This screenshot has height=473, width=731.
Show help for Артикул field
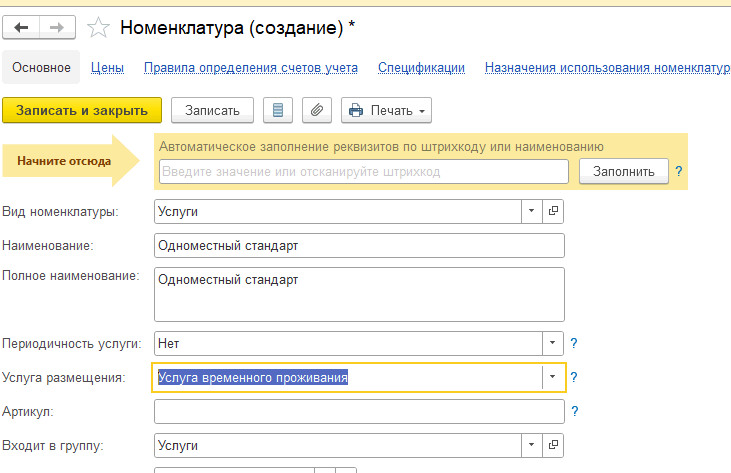pyautogui.click(x=574, y=411)
